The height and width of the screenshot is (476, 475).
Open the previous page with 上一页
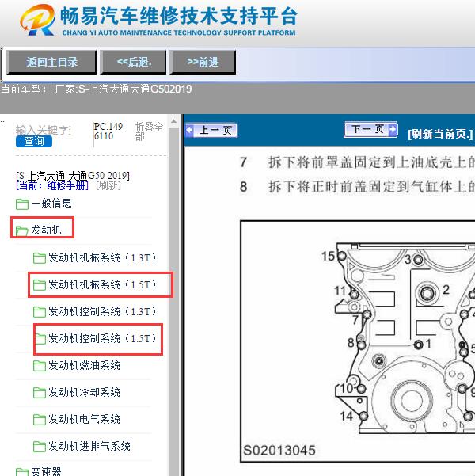point(211,130)
